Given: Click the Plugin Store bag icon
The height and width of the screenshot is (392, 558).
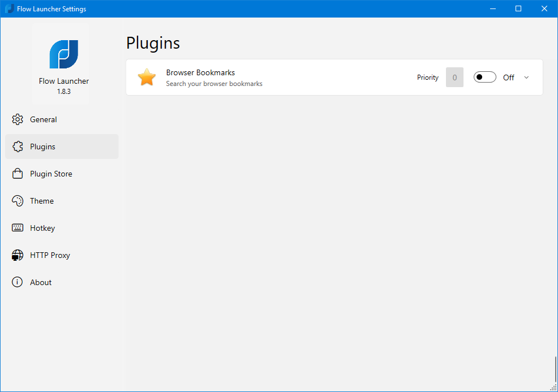Looking at the screenshot, I should (18, 174).
